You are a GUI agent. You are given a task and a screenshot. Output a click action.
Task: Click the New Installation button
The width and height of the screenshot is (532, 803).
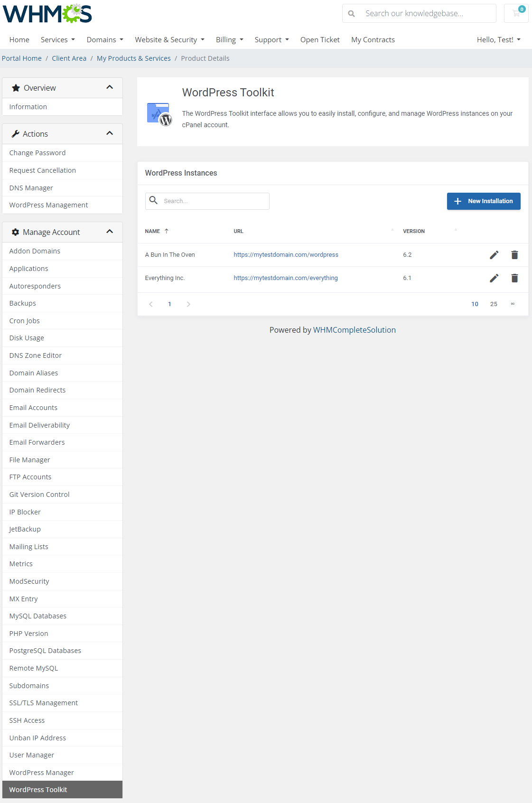484,201
